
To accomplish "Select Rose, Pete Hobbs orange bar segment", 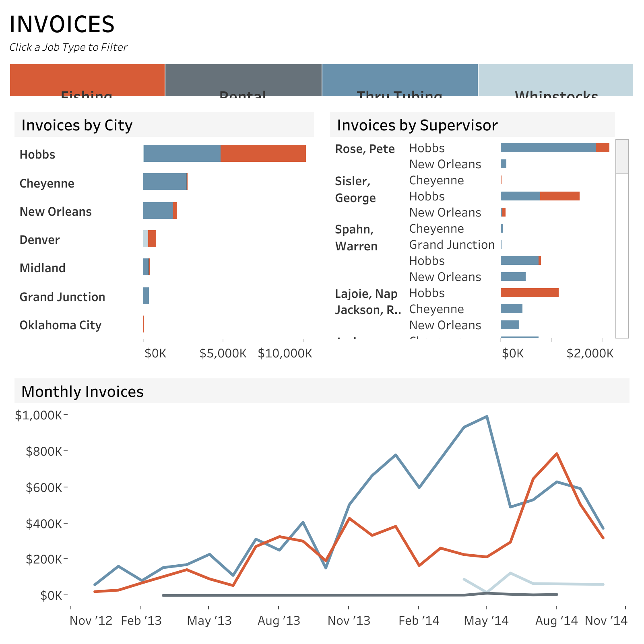I will (x=603, y=148).
